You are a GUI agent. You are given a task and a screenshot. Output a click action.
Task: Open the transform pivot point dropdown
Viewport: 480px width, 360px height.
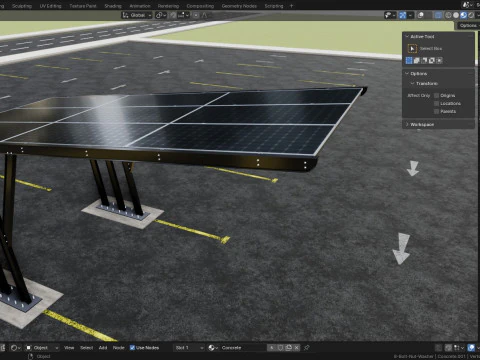tap(161, 15)
